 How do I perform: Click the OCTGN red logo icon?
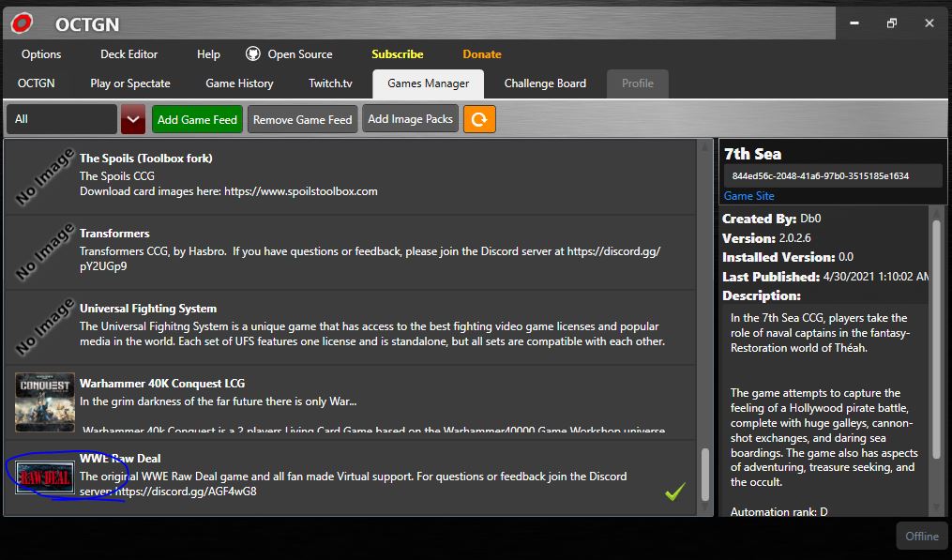point(22,23)
